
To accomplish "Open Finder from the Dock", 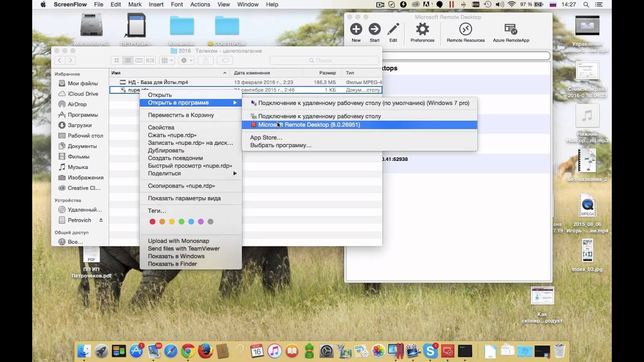I will point(84,351).
